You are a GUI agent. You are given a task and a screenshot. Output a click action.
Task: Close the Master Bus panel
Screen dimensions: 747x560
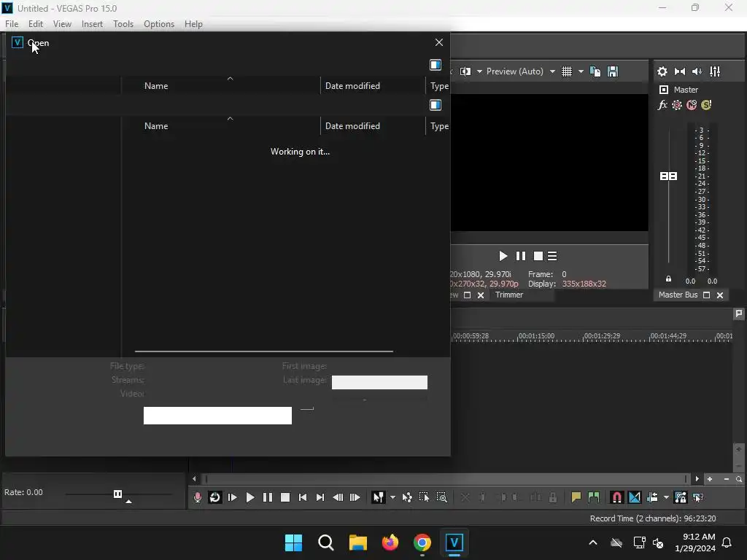click(x=720, y=295)
